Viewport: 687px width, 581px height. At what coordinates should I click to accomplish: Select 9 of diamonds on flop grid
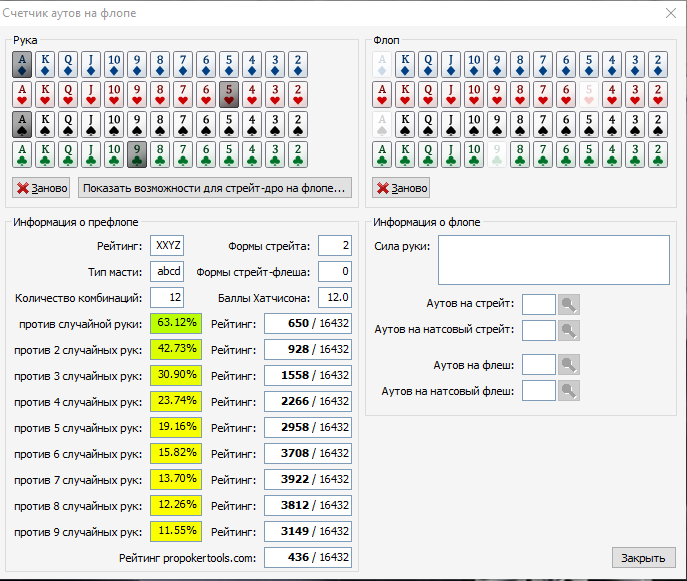pyautogui.click(x=497, y=64)
